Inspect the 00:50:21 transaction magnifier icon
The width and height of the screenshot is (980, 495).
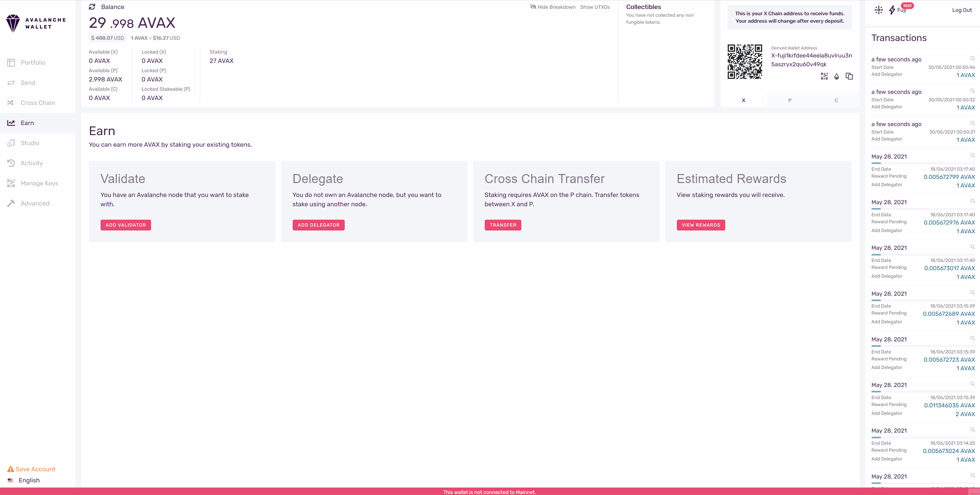click(x=972, y=123)
